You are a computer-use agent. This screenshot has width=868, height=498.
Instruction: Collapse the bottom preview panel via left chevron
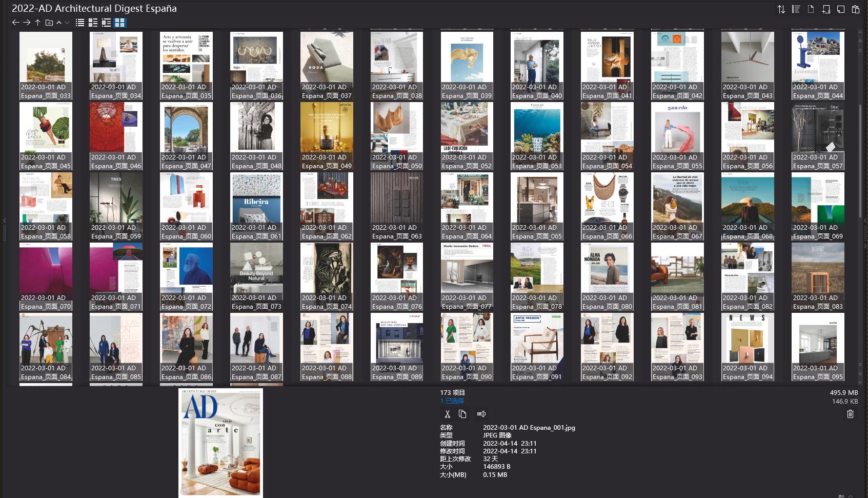(5, 221)
